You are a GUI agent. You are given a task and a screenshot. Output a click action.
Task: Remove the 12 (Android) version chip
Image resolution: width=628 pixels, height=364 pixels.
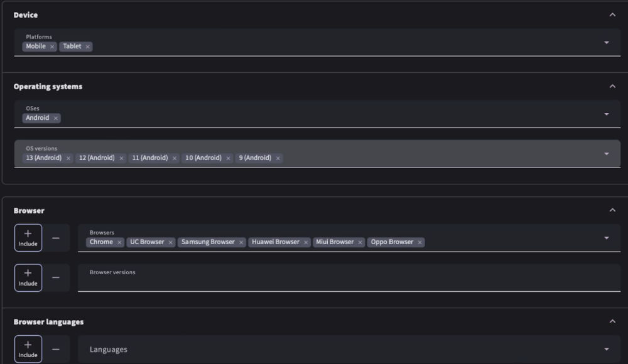pyautogui.click(x=121, y=158)
